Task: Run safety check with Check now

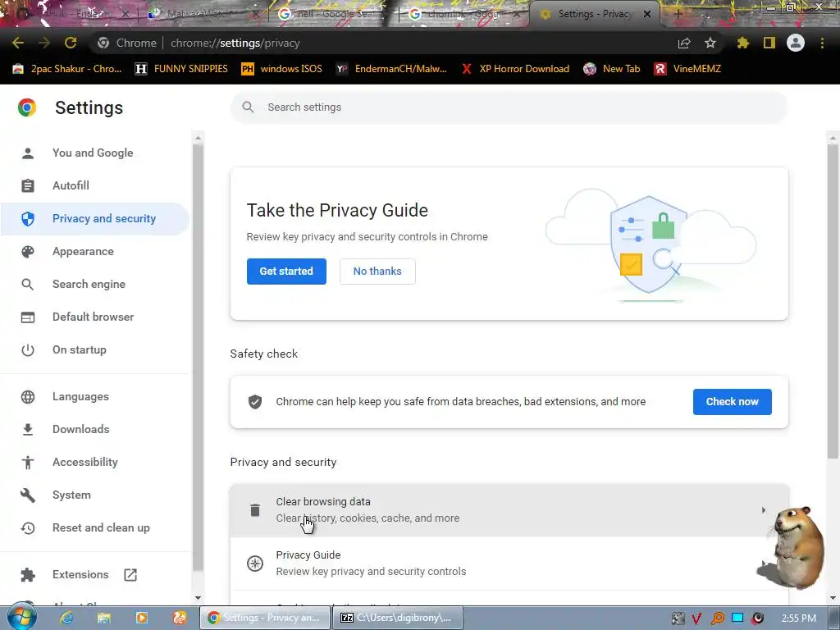Action: tap(733, 402)
